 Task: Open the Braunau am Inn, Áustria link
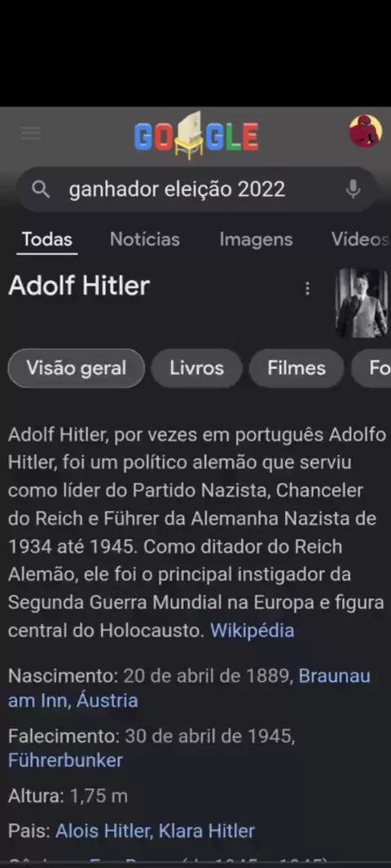(x=189, y=688)
